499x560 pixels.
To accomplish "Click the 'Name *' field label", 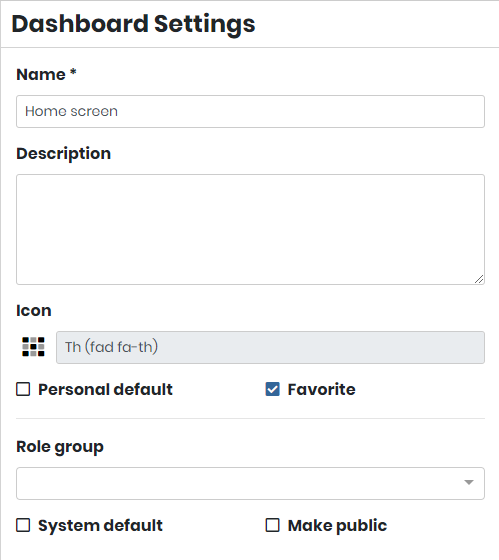I will click(x=46, y=74).
